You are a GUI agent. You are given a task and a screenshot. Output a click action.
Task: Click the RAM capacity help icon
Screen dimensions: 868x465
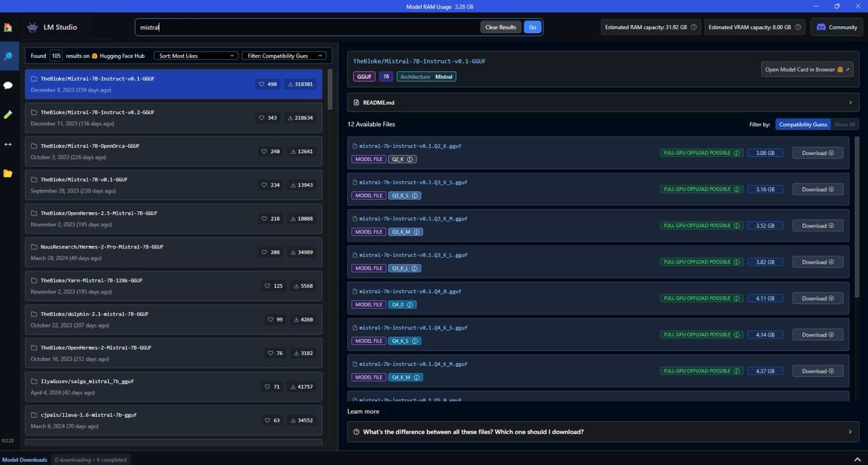coord(693,27)
